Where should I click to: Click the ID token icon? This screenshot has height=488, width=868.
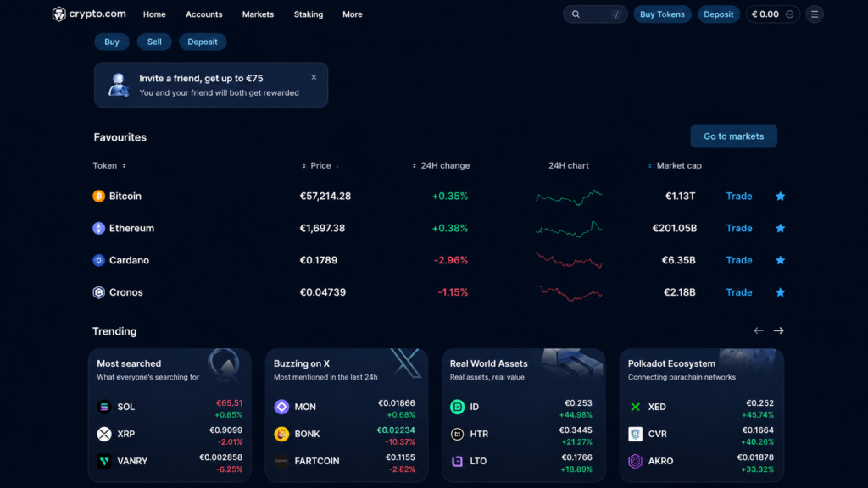click(x=457, y=407)
